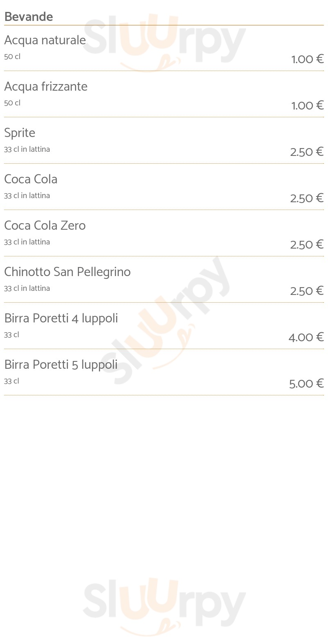This screenshot has height=644, width=328.
Task: Click Acqua naturale 1.00 € price
Action: click(x=307, y=59)
